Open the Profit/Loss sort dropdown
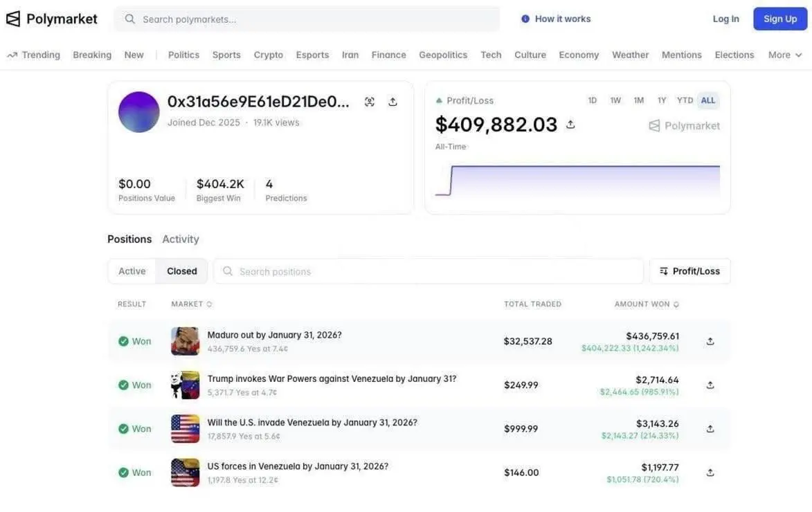Viewport: 812px width, 512px height. [689, 271]
